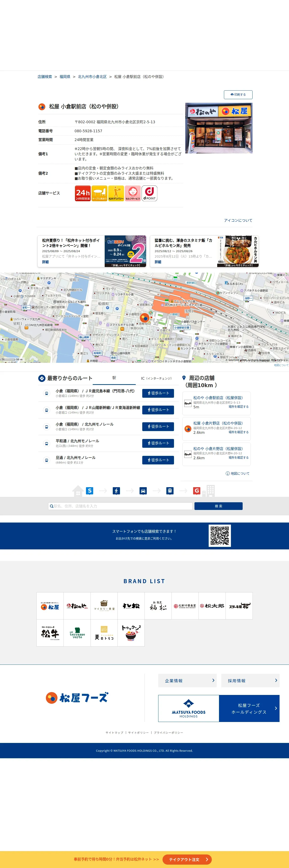The height and width of the screenshot is (868, 289).
Task: Click the 検索 button
Action: (218, 506)
